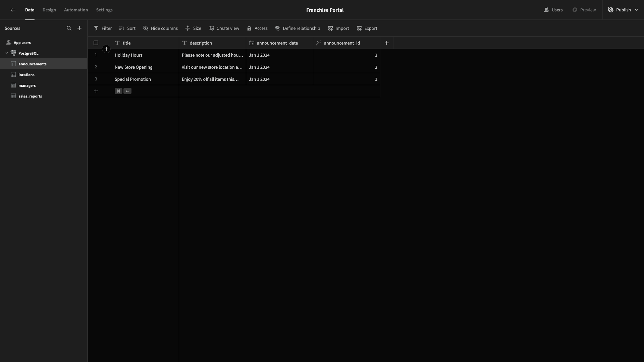This screenshot has height=362, width=644.
Task: Export the table data
Action: tap(367, 28)
